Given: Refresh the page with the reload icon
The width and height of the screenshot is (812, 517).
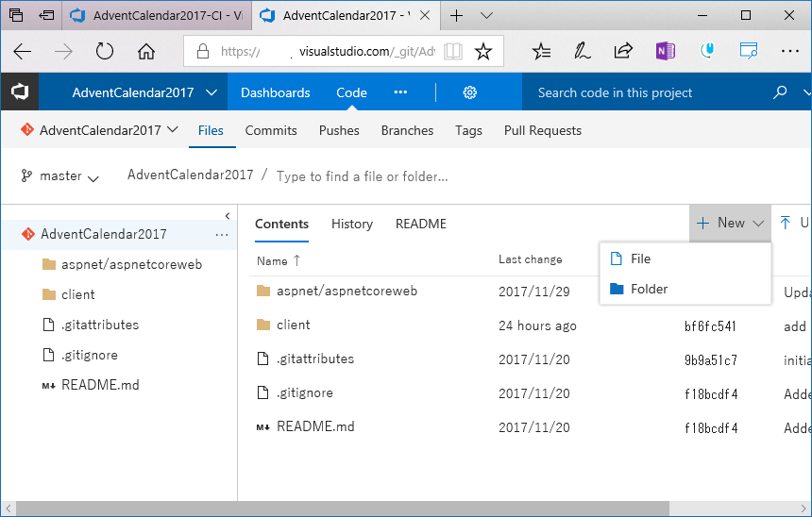Looking at the screenshot, I should coord(105,51).
